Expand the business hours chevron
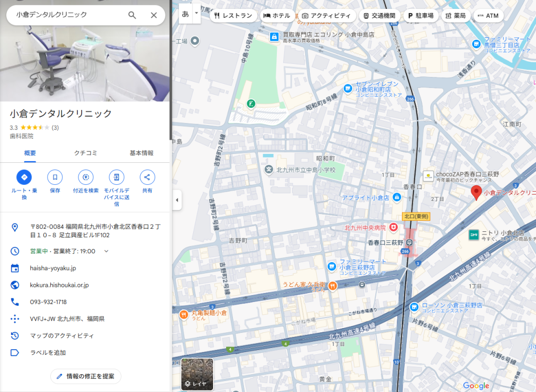The height and width of the screenshot is (392, 536). pos(106,251)
